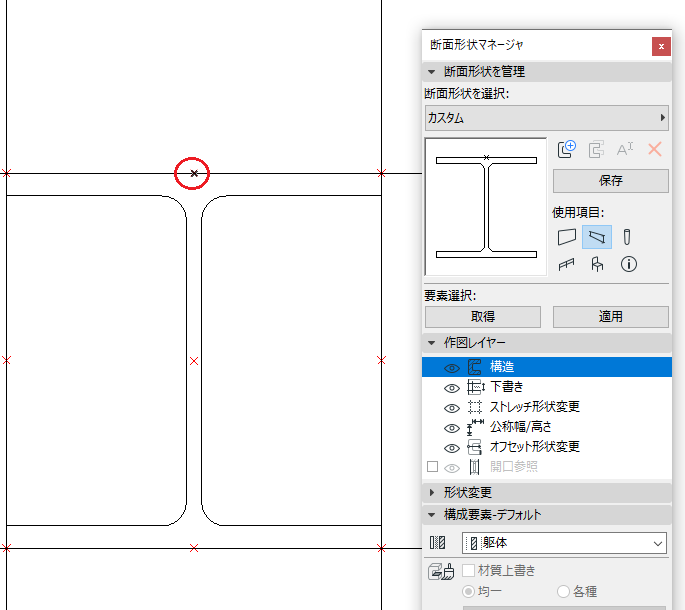Open the info icon in usage items
Screen dimensions: 685x610
629,264
